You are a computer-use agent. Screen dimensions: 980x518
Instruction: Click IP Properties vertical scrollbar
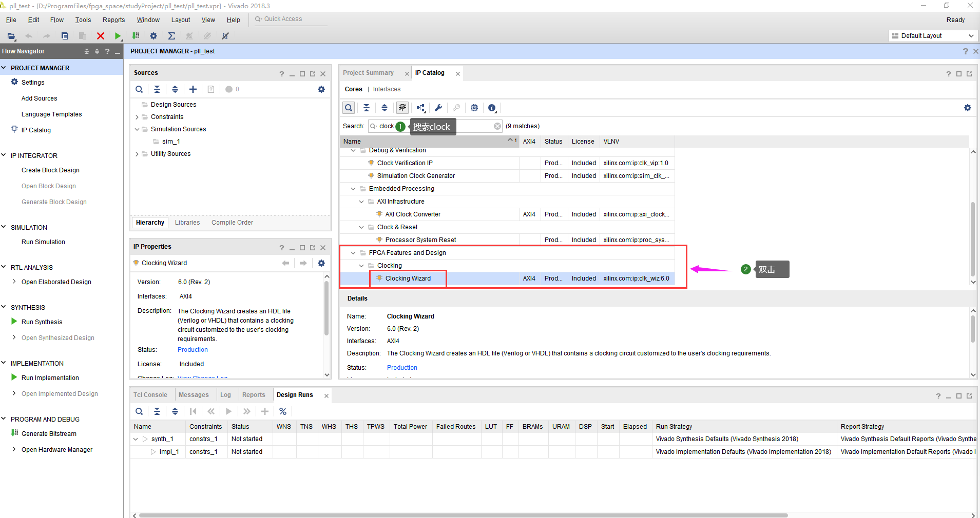point(326,308)
